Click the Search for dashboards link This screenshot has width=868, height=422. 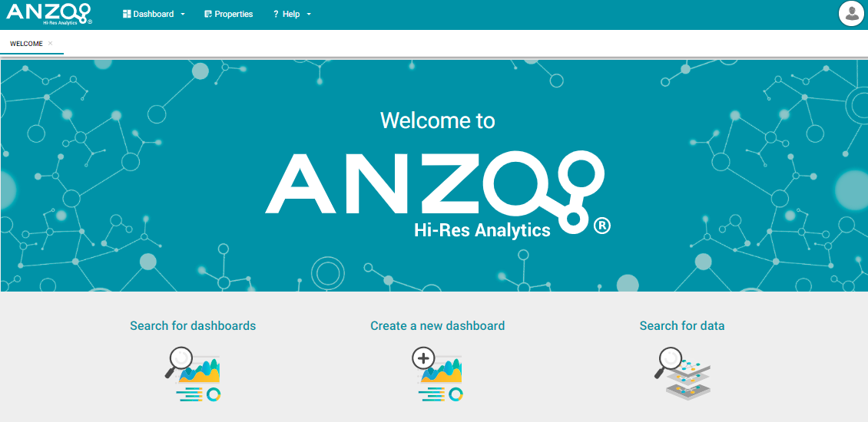click(x=193, y=326)
